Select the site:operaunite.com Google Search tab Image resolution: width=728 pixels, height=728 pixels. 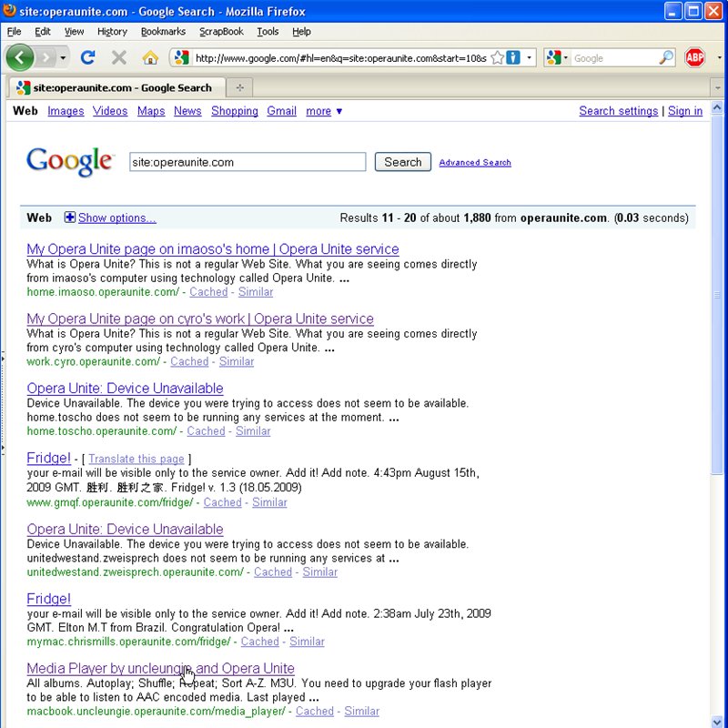[116, 87]
